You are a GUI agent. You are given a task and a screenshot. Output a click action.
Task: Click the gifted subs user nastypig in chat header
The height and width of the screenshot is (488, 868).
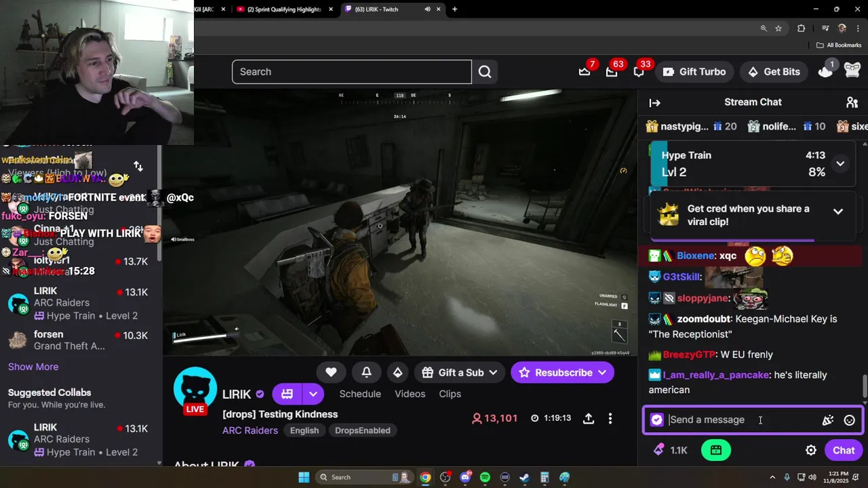(x=684, y=126)
